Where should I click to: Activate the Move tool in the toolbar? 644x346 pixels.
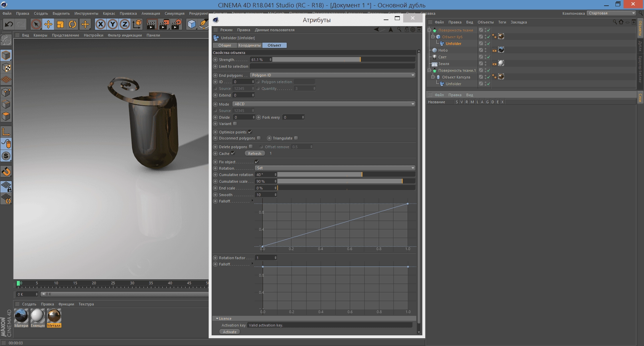point(48,24)
